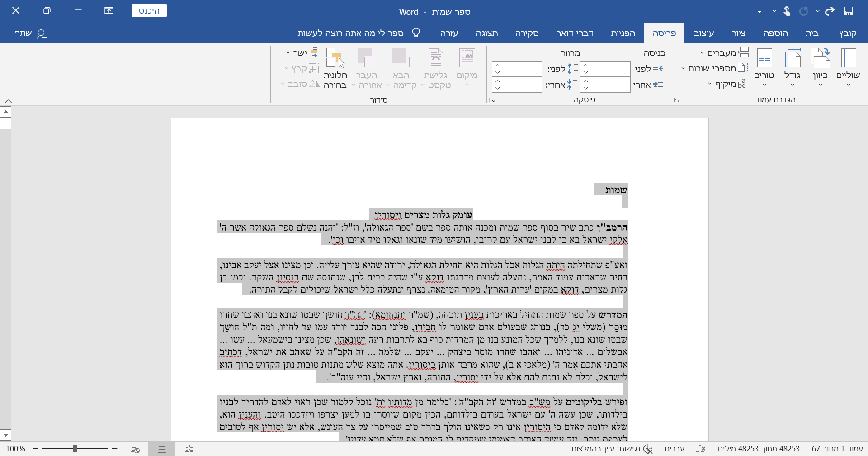868x456 pixels.
Task: Click the שתף (Share) button
Action: (x=30, y=33)
